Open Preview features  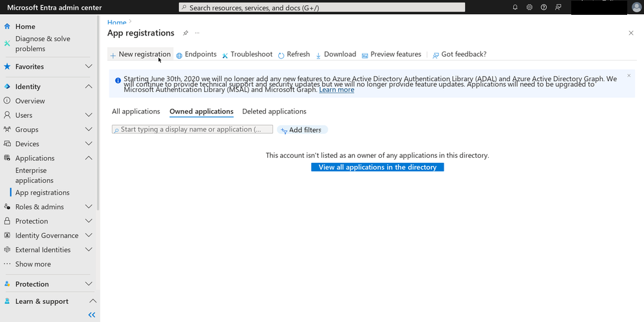coord(392,54)
